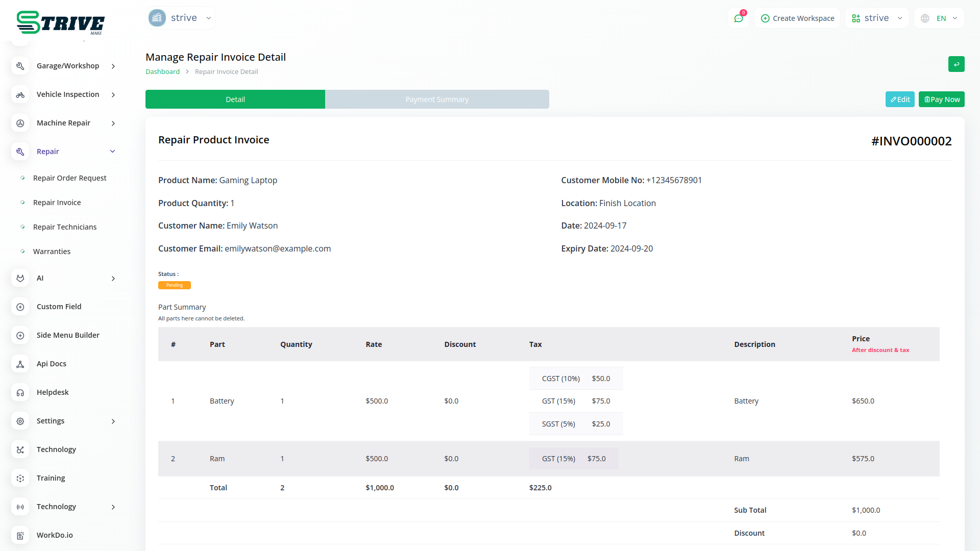Open the strive workspace dropdown at top left
The image size is (980, 551).
[x=180, y=18]
